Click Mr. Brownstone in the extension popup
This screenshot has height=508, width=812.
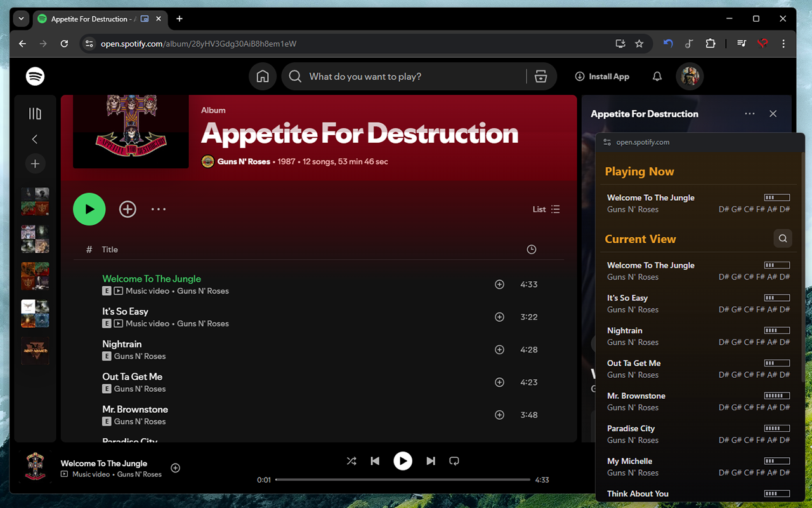pyautogui.click(x=698, y=401)
